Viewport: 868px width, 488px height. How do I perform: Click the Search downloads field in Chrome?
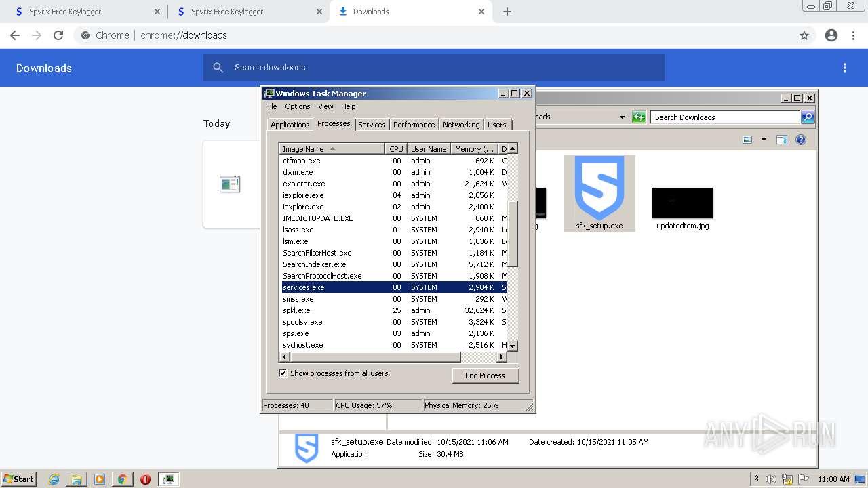(x=434, y=68)
